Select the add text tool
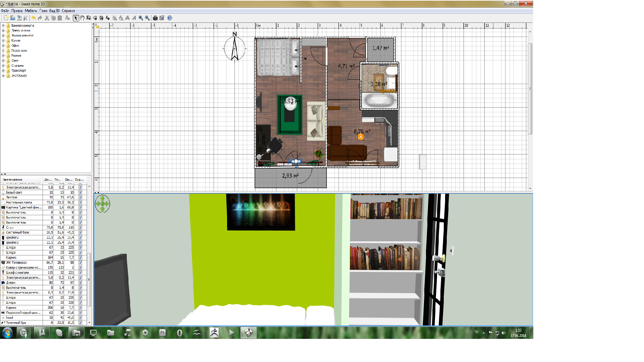 (x=108, y=18)
